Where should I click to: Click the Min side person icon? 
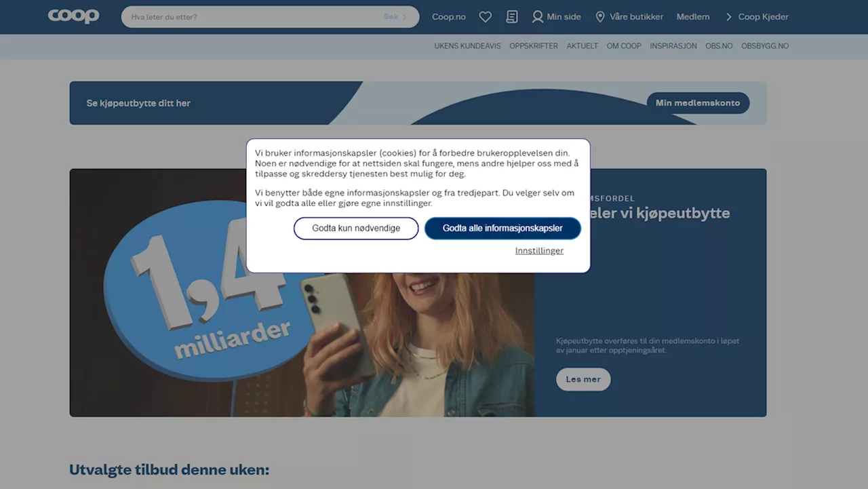[538, 17]
